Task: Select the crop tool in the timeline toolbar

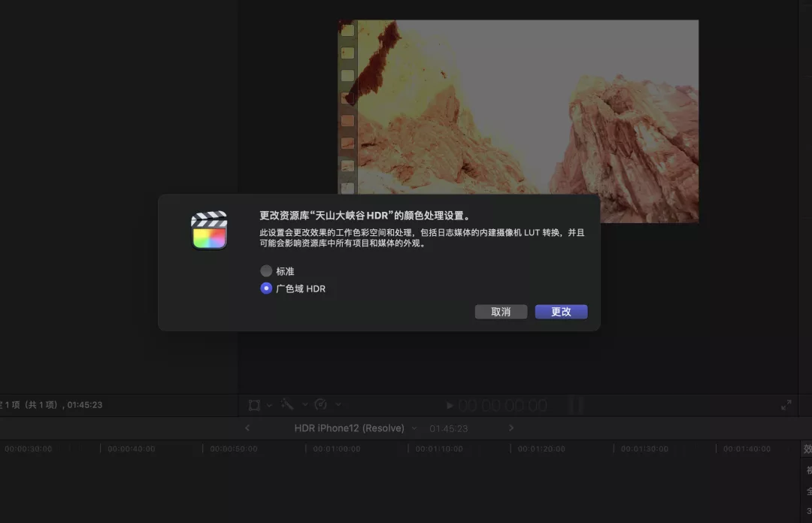Action: point(254,405)
